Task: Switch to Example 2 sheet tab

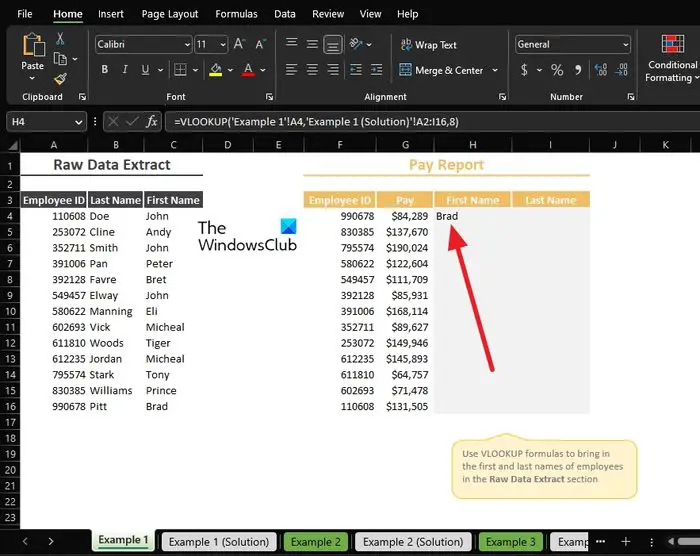Action: 316,542
